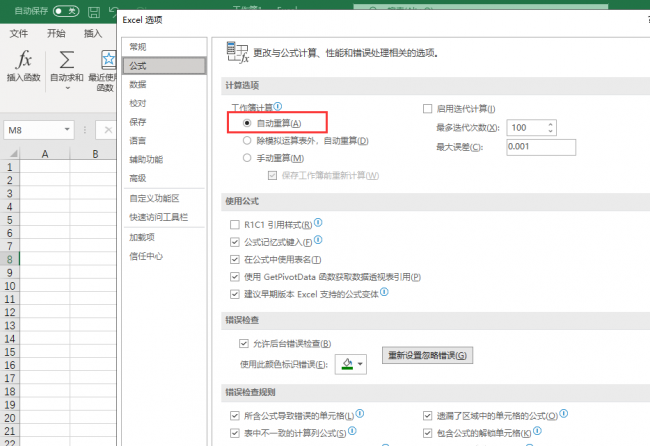Click the info icon beside R1C1 引用样式
650x446 pixels.
318,223
